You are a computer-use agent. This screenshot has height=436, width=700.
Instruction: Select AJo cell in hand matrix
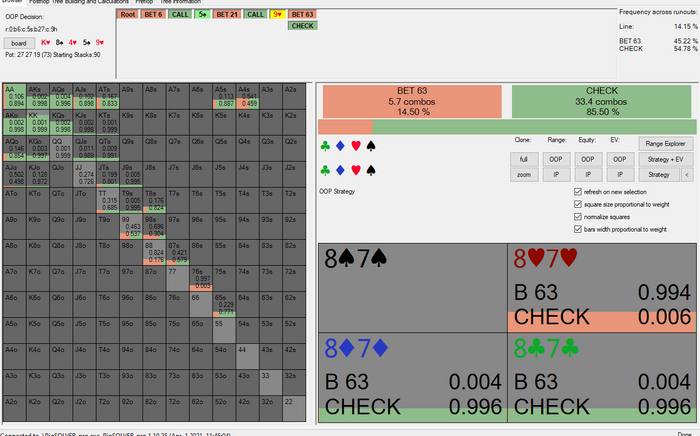click(14, 174)
